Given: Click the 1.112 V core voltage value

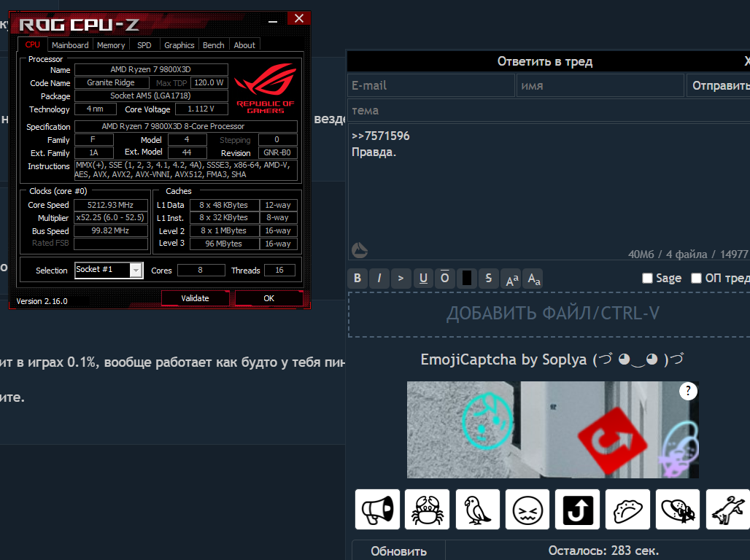Looking at the screenshot, I should tap(201, 109).
